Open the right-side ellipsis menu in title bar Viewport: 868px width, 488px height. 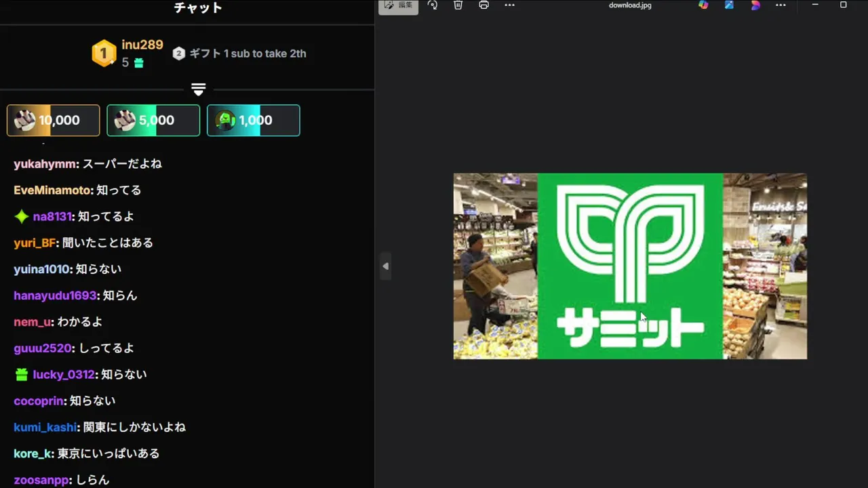pos(781,5)
